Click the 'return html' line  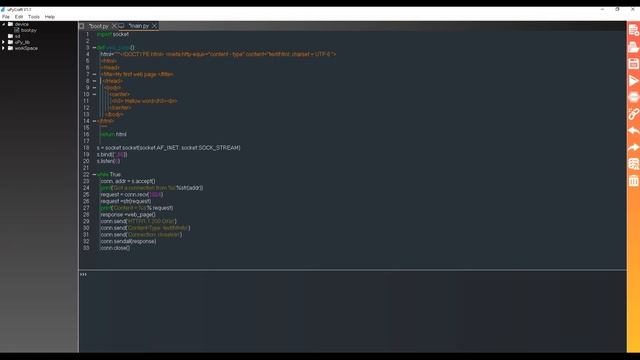coord(113,134)
